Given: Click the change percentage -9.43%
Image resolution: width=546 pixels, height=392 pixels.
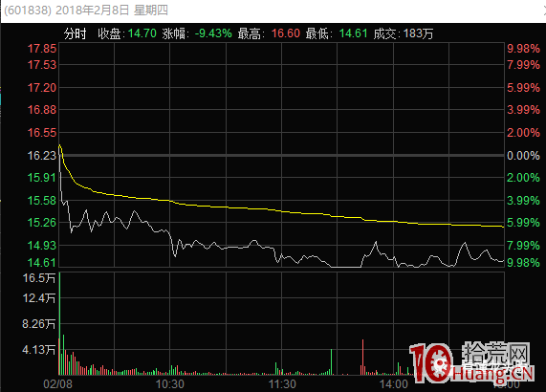Looking at the screenshot, I should 213,33.
